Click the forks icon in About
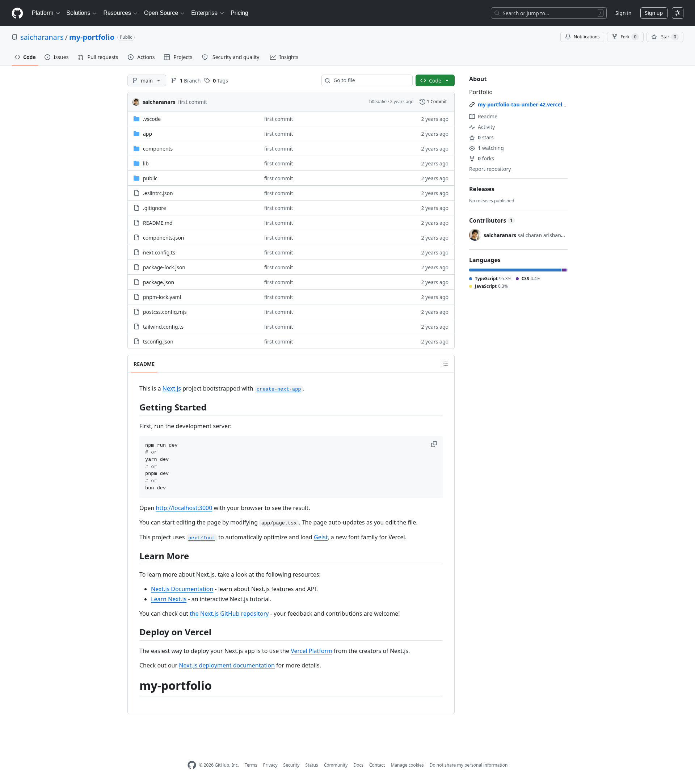The width and height of the screenshot is (695, 784). (x=472, y=159)
